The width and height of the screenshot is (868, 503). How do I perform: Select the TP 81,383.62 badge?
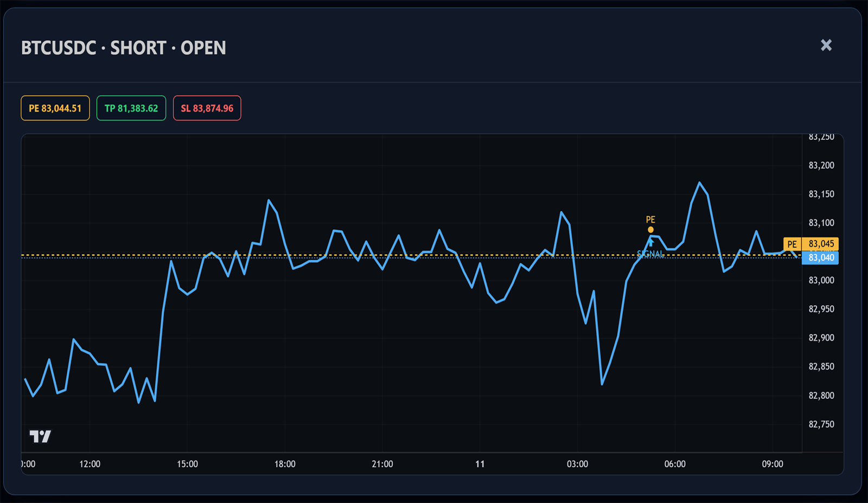(x=131, y=108)
